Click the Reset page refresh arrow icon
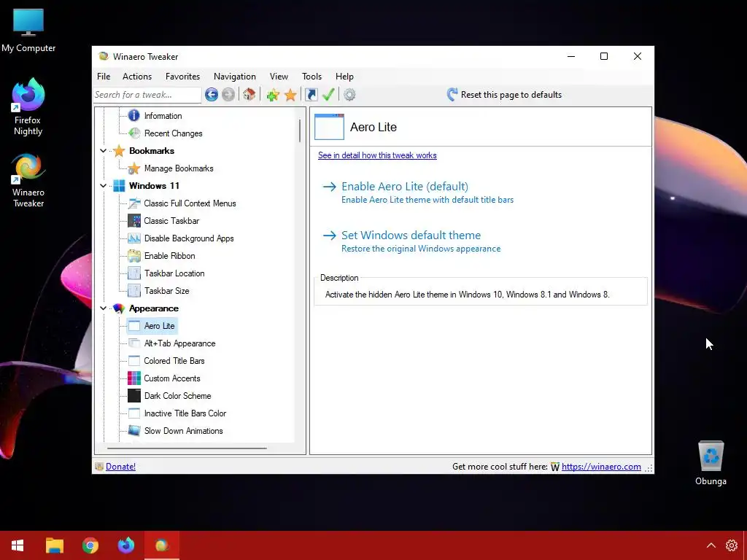This screenshot has height=560, width=747. coord(452,94)
